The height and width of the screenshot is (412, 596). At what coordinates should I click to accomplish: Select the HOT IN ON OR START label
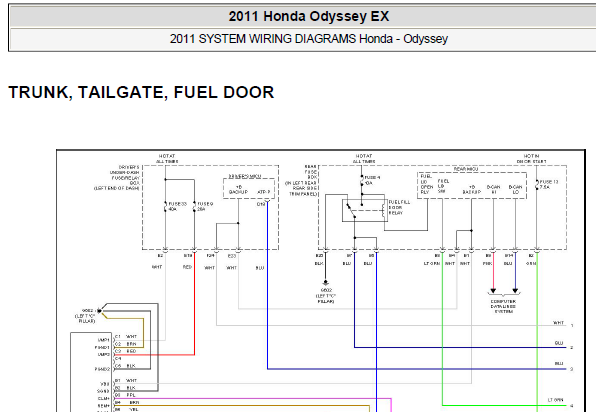click(x=531, y=159)
